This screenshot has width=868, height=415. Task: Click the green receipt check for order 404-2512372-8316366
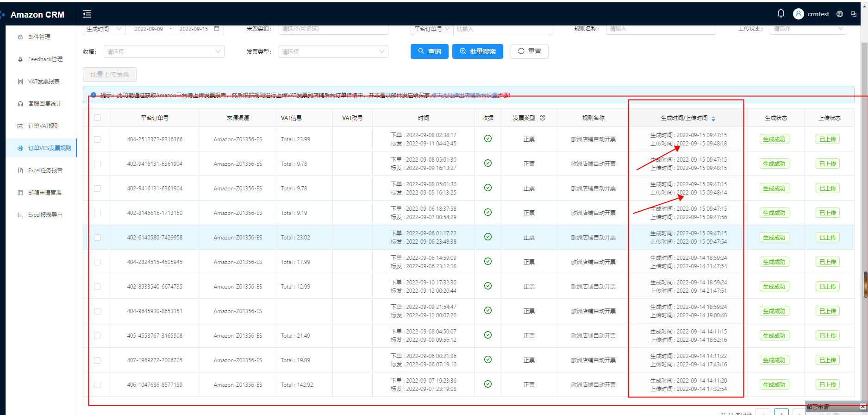pyautogui.click(x=488, y=138)
